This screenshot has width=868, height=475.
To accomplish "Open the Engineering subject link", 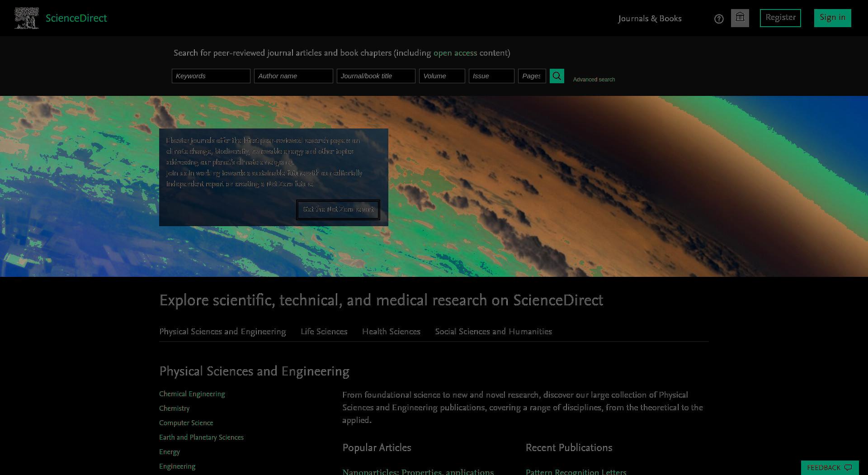I will point(177,466).
